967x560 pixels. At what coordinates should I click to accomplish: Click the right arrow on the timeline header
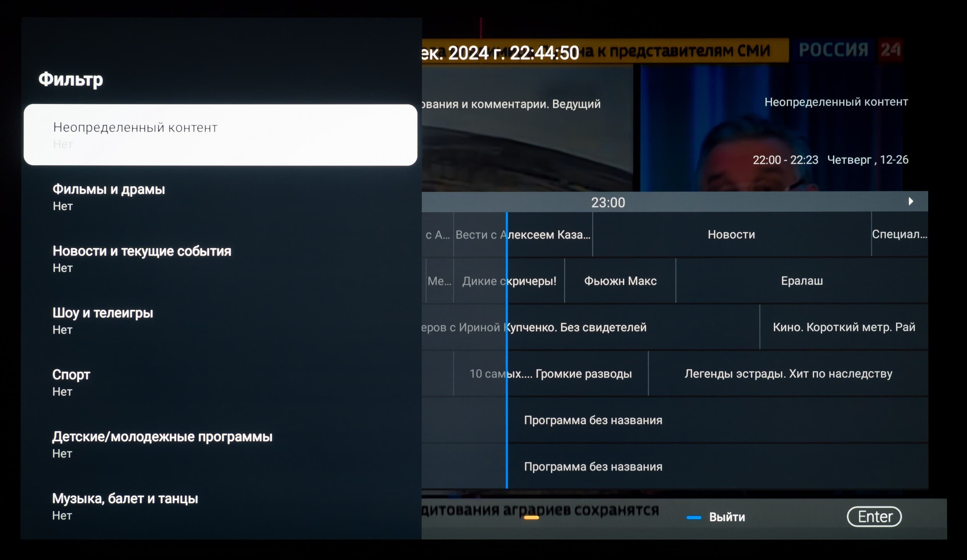(911, 201)
